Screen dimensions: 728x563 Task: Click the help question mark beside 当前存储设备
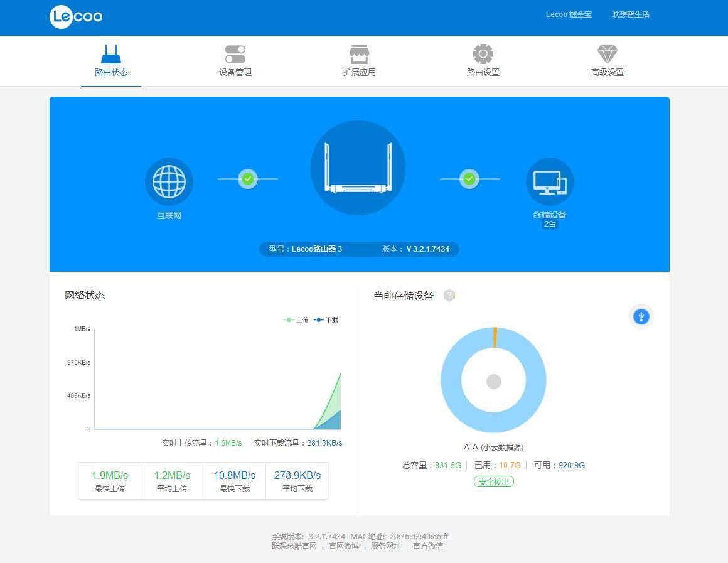pyautogui.click(x=449, y=295)
